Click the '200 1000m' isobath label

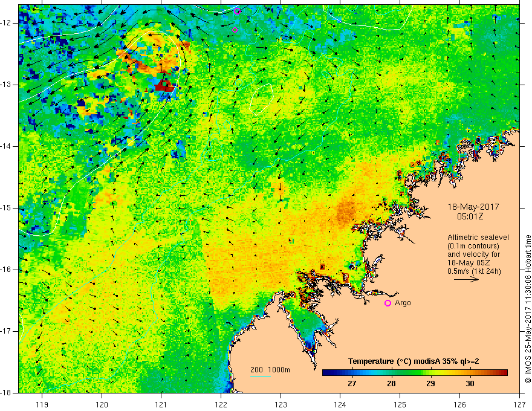[270, 370]
